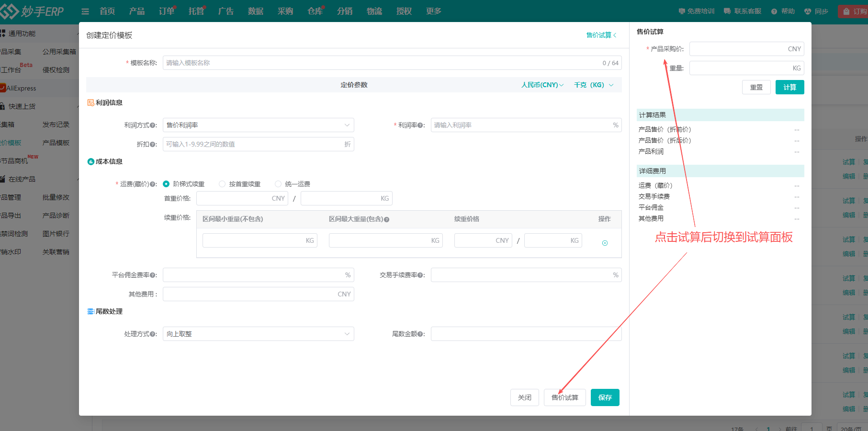868x431 pixels.
Task: Open the 处理方式 dropdown showing 向上取整
Action: [x=258, y=334]
